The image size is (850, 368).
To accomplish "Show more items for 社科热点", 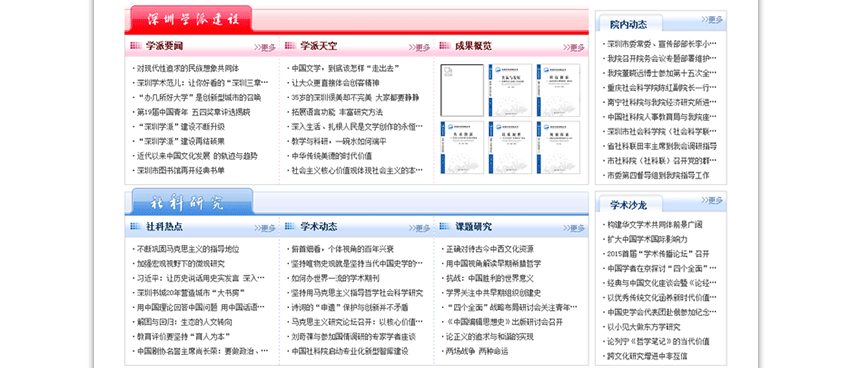I will pyautogui.click(x=265, y=228).
